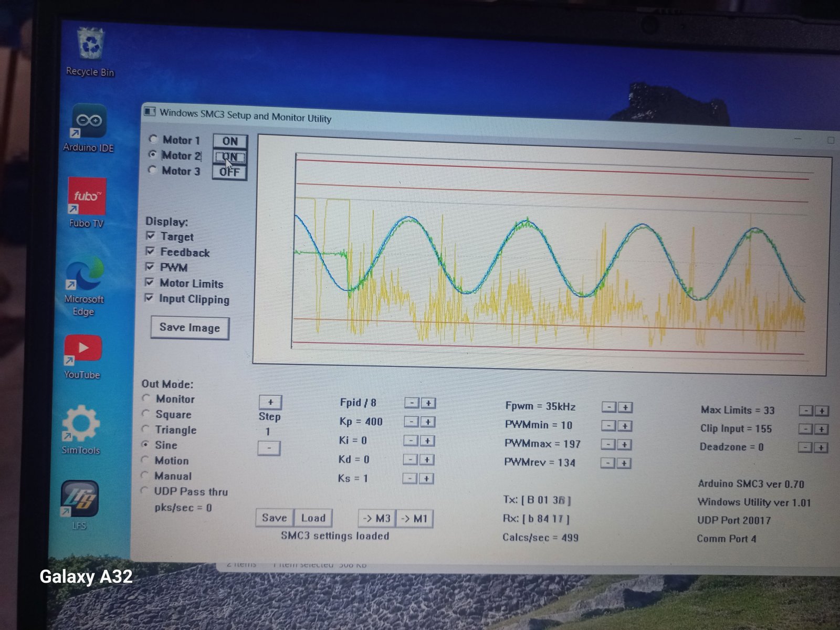The width and height of the screenshot is (840, 630).
Task: Select UDP Pass thru out mode
Action: 144,491
